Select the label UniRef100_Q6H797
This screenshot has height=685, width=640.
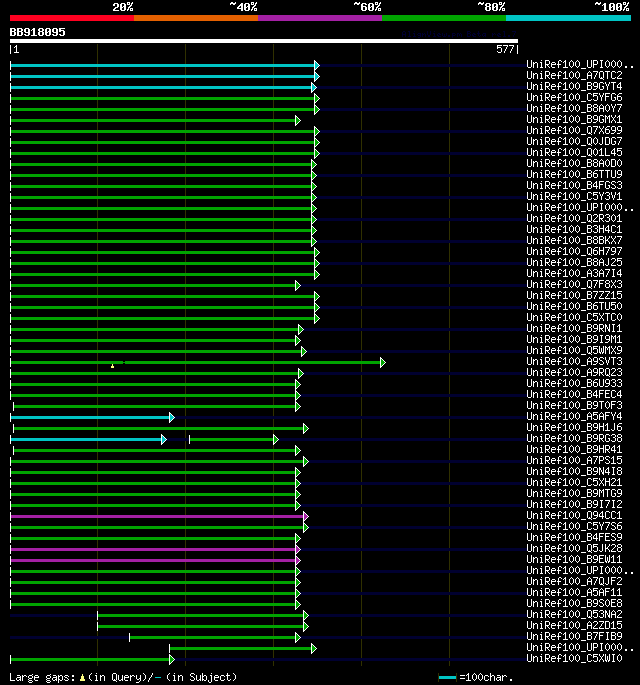(574, 251)
